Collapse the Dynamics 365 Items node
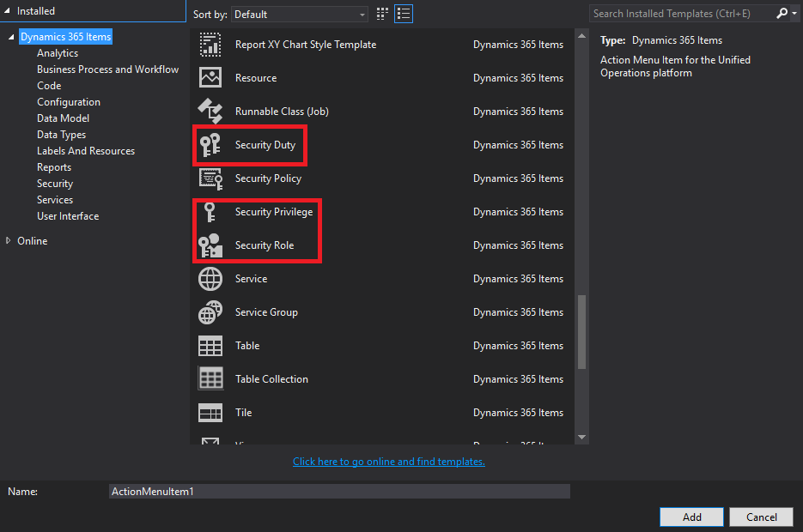The image size is (803, 532). click(11, 37)
